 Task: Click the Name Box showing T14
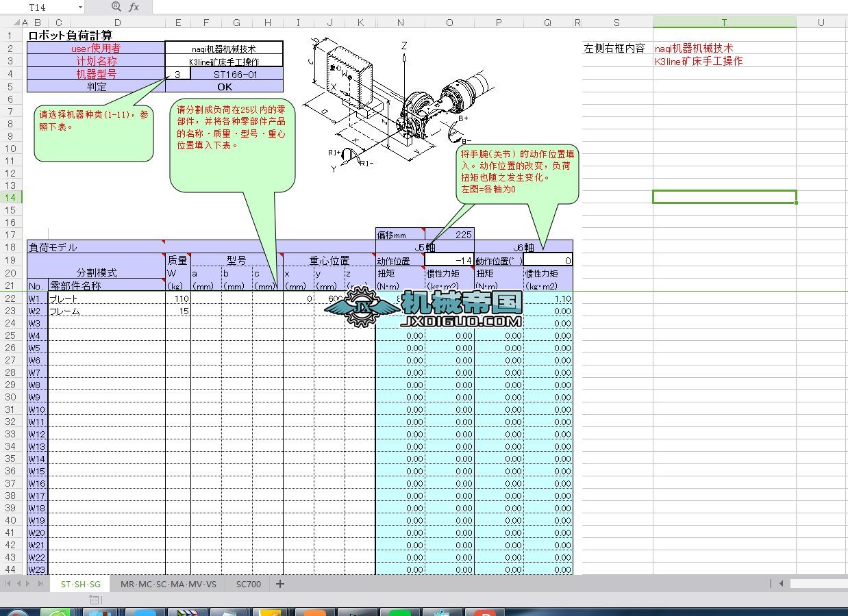38,7
